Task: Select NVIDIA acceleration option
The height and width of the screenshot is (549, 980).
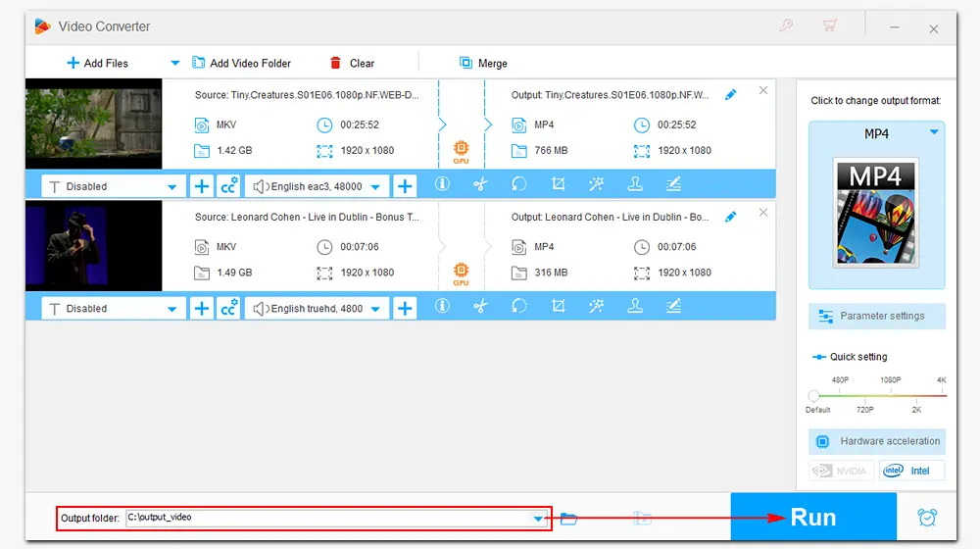Action: click(841, 471)
